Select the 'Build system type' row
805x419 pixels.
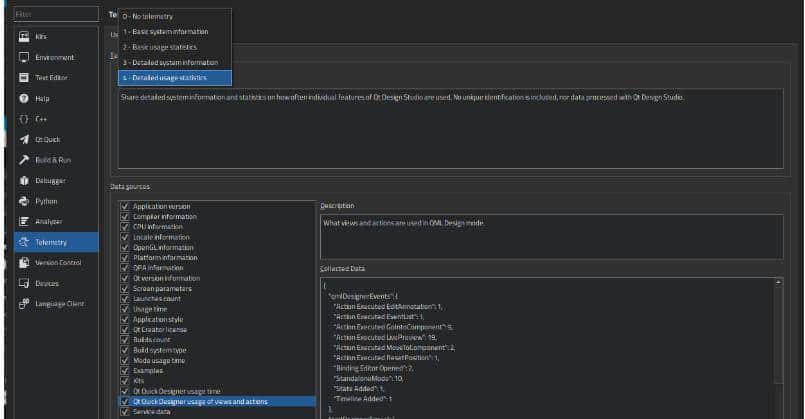pyautogui.click(x=217, y=350)
